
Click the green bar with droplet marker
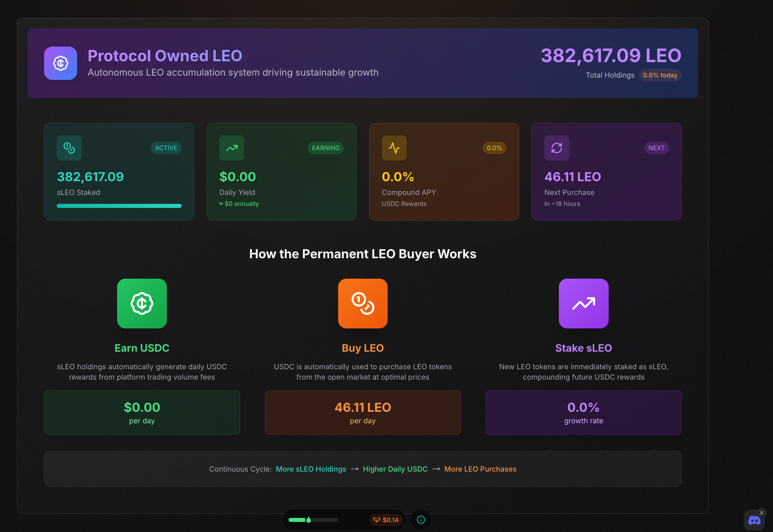[313, 520]
